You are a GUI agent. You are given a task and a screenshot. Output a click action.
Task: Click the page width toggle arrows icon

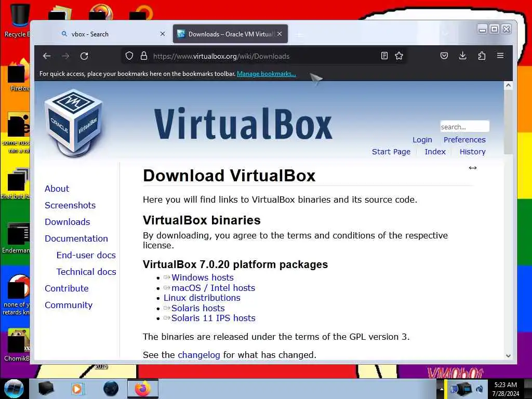coord(473,168)
